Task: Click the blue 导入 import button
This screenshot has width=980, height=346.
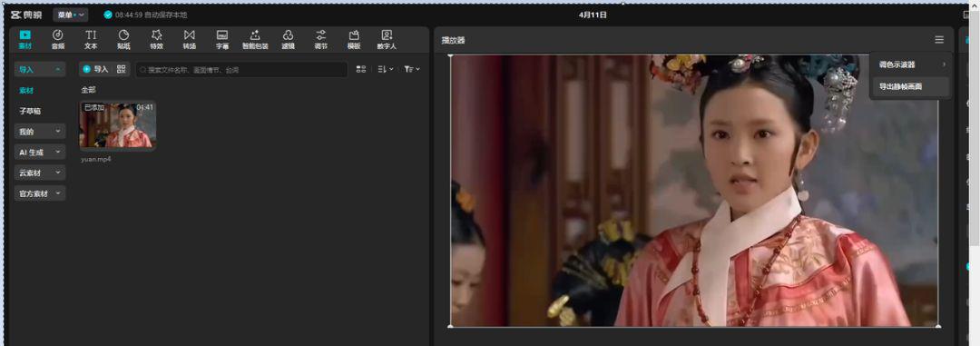Action: tap(95, 69)
